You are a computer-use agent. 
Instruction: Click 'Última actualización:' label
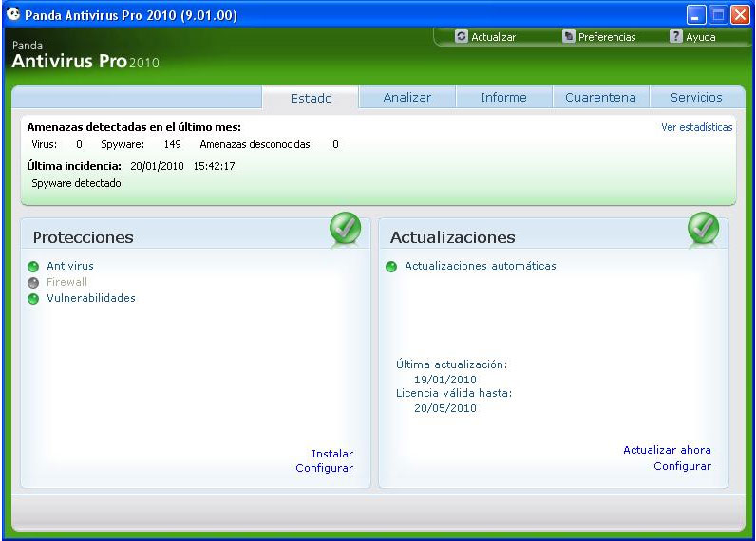tap(451, 364)
